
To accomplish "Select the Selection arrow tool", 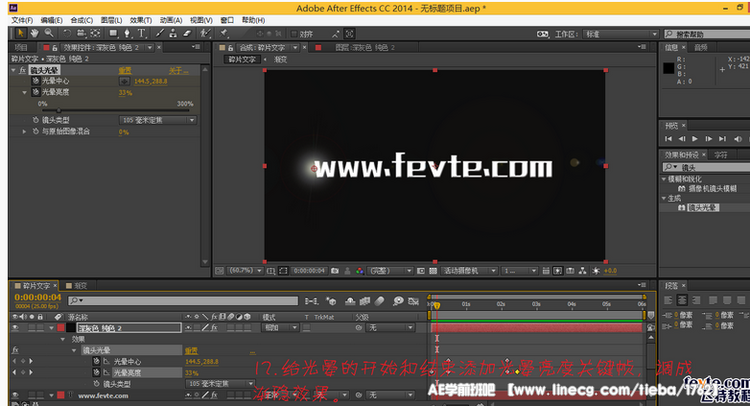I will tap(21, 33).
